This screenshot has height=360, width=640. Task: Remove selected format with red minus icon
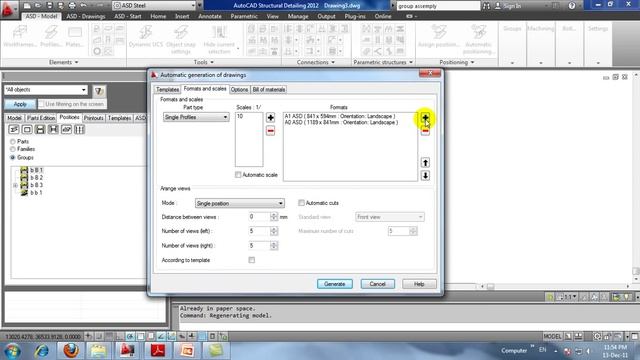[x=425, y=131]
